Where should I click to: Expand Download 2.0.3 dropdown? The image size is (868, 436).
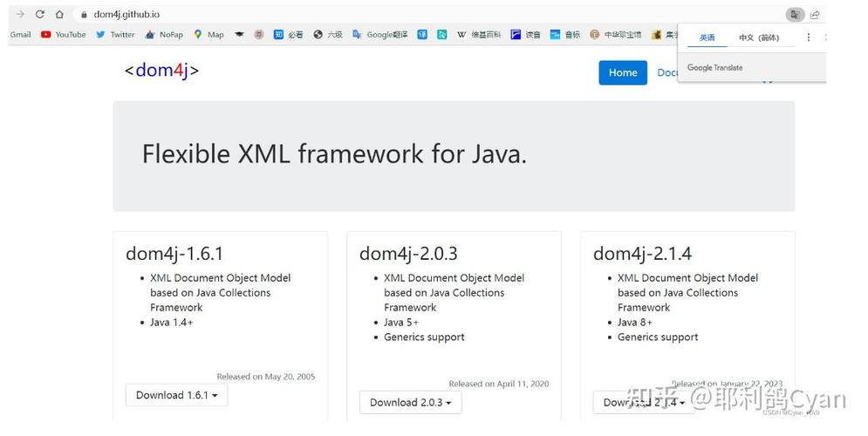click(x=410, y=402)
